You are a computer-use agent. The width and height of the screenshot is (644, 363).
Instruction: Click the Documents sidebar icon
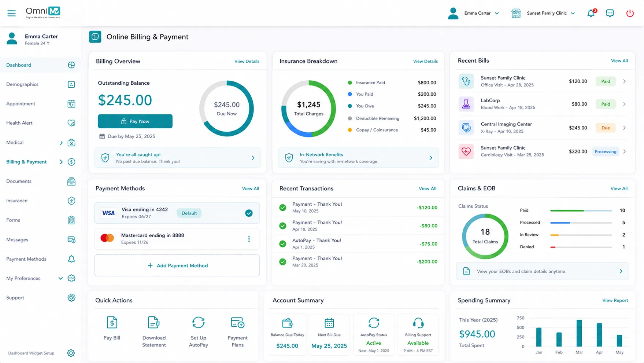71,181
